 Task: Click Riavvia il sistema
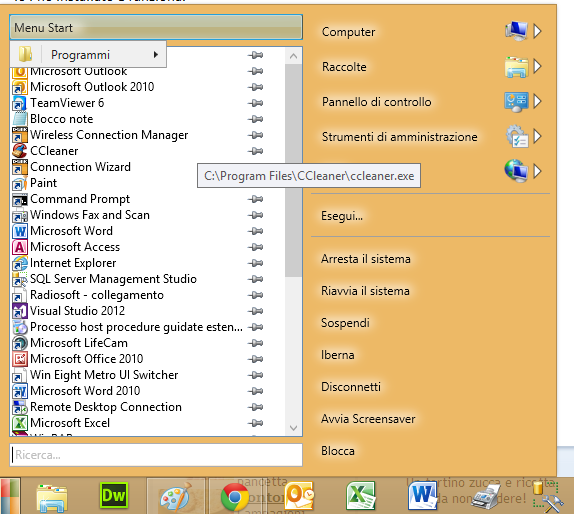pos(365,291)
